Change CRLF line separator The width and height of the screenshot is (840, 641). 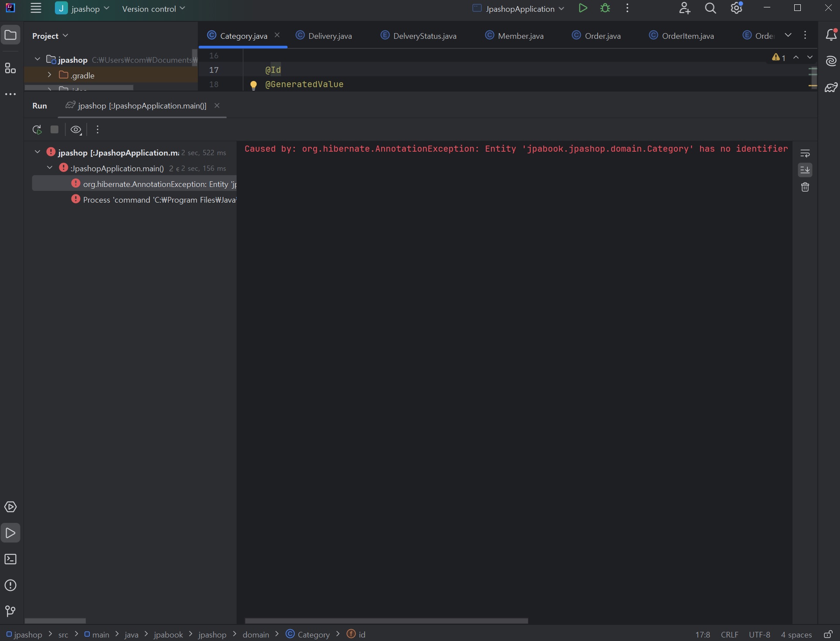pyautogui.click(x=730, y=634)
